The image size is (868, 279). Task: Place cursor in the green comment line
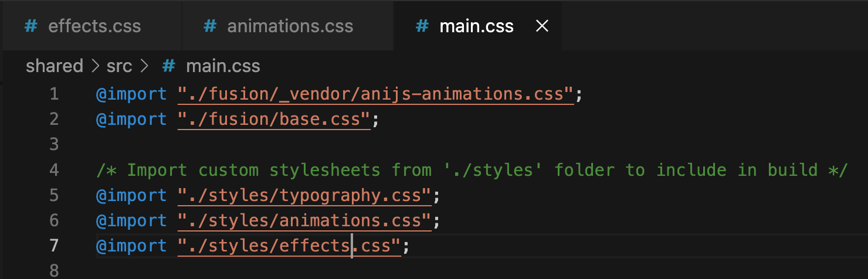point(469,170)
